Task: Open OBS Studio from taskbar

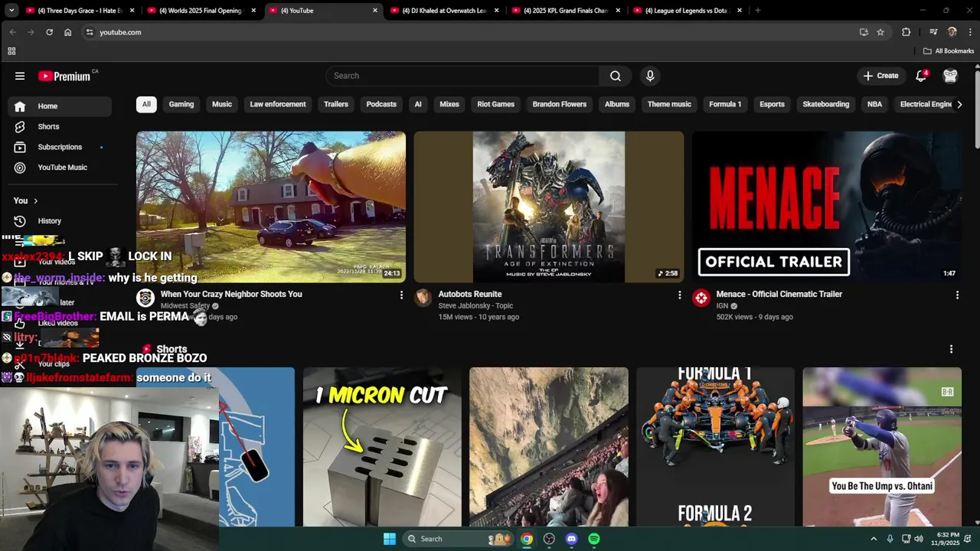Action: [549, 539]
